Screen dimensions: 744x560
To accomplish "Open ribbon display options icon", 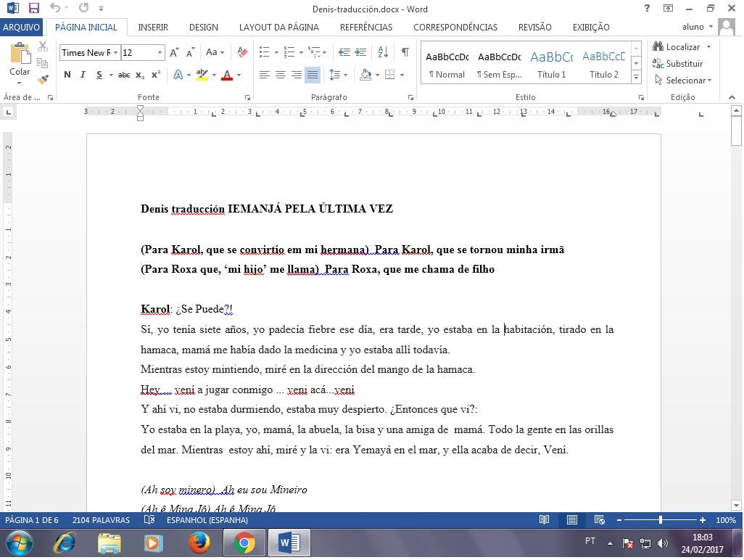I will (668, 8).
